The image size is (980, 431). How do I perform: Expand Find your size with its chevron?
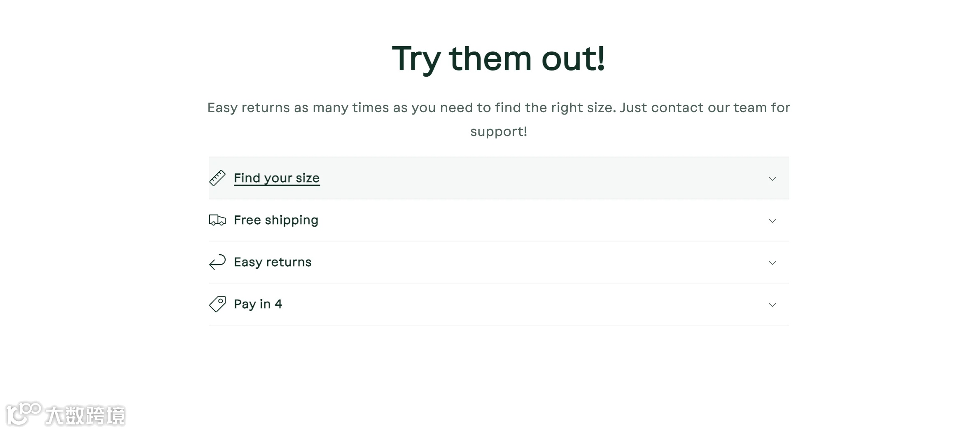(x=772, y=179)
